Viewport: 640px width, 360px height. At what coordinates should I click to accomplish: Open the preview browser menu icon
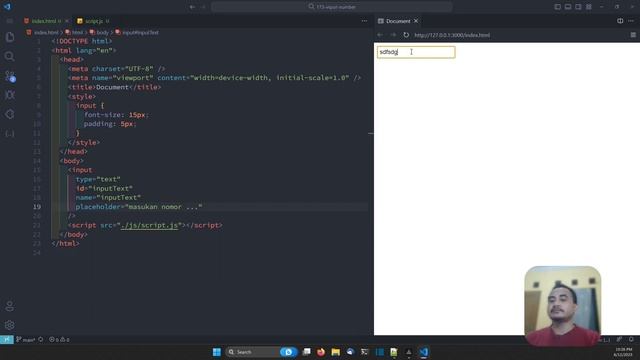pos(633,35)
